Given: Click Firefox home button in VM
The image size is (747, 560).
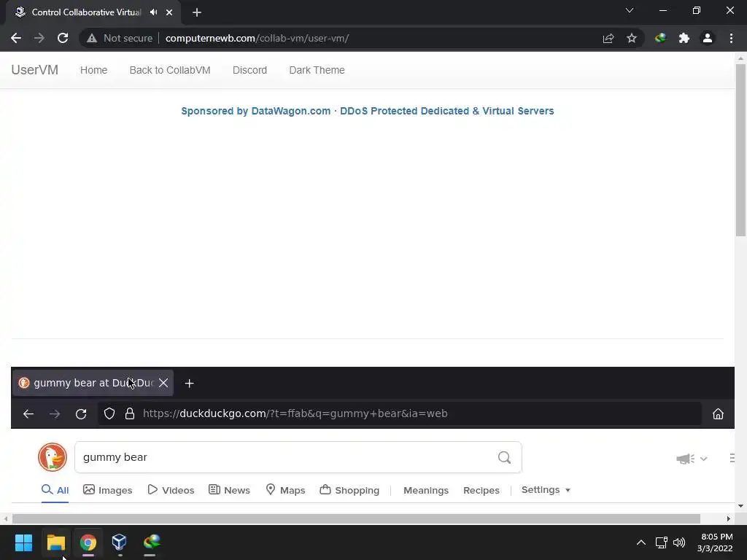Looking at the screenshot, I should (718, 414).
